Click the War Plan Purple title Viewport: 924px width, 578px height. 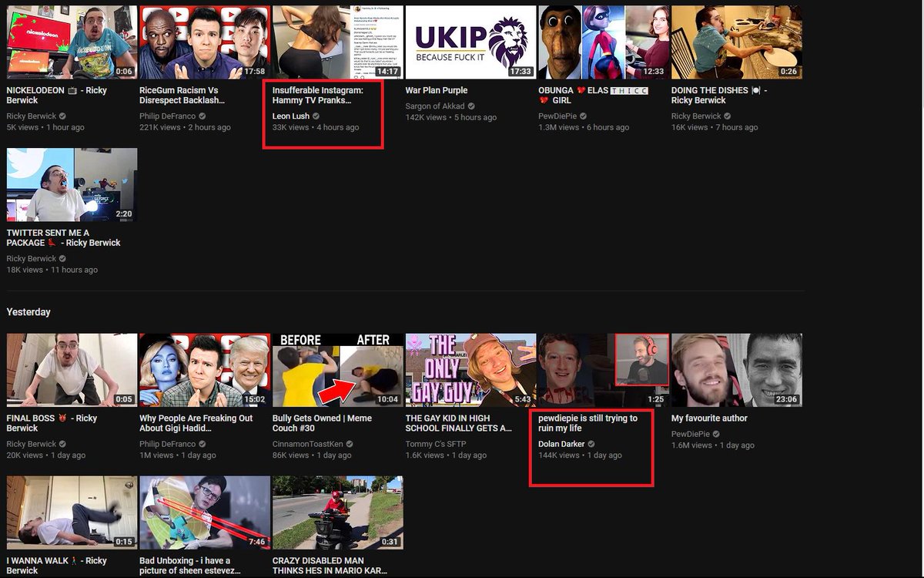pyautogui.click(x=437, y=90)
